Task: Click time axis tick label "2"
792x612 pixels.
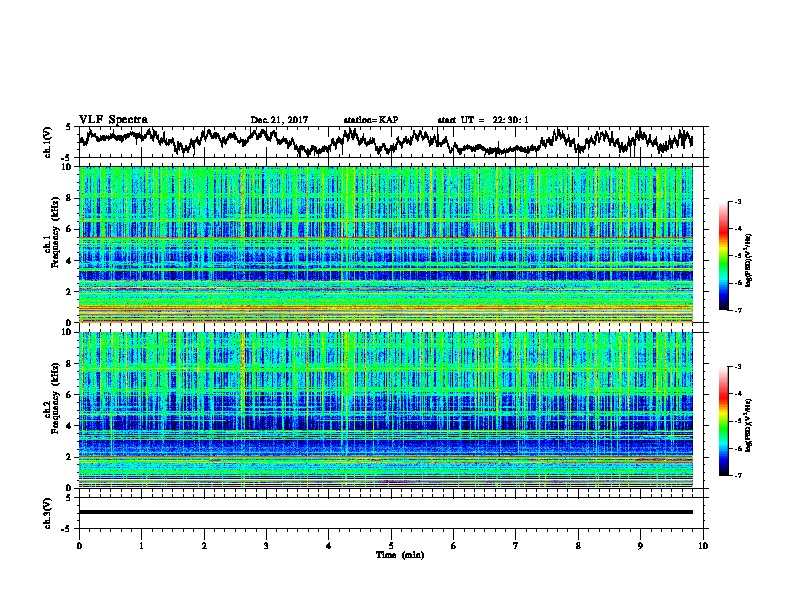Action: (204, 546)
